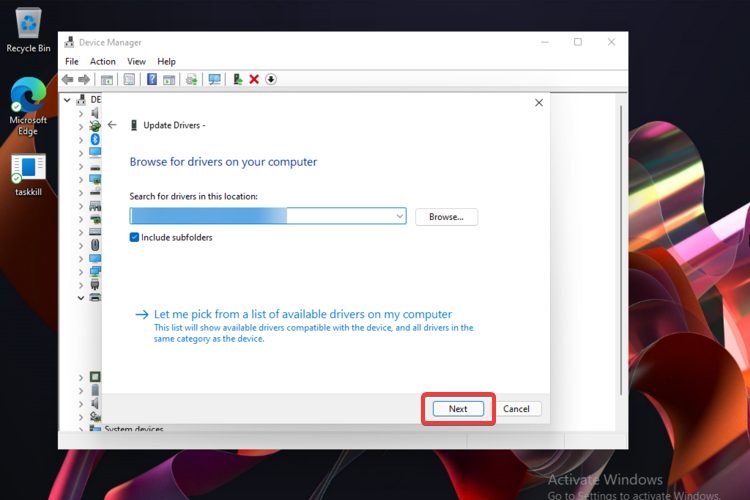The height and width of the screenshot is (500, 750).
Task: Click the Next button
Action: click(458, 409)
